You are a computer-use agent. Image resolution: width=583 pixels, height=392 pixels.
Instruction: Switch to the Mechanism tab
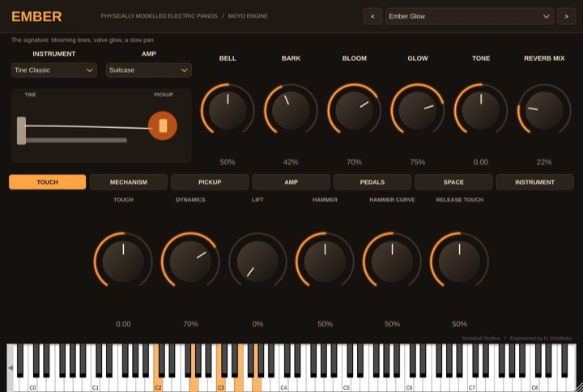pyautogui.click(x=129, y=182)
